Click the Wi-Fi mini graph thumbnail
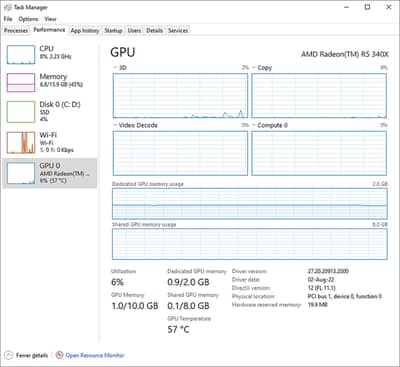 [21, 143]
